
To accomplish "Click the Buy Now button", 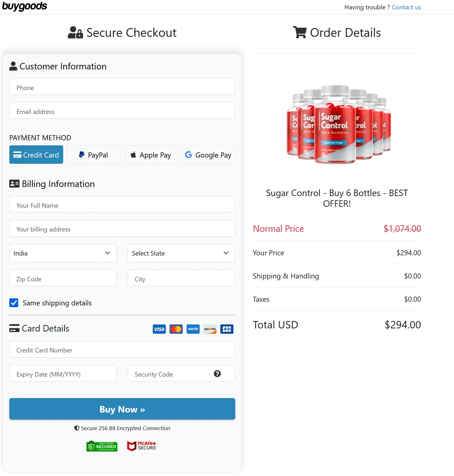I will [x=122, y=409].
